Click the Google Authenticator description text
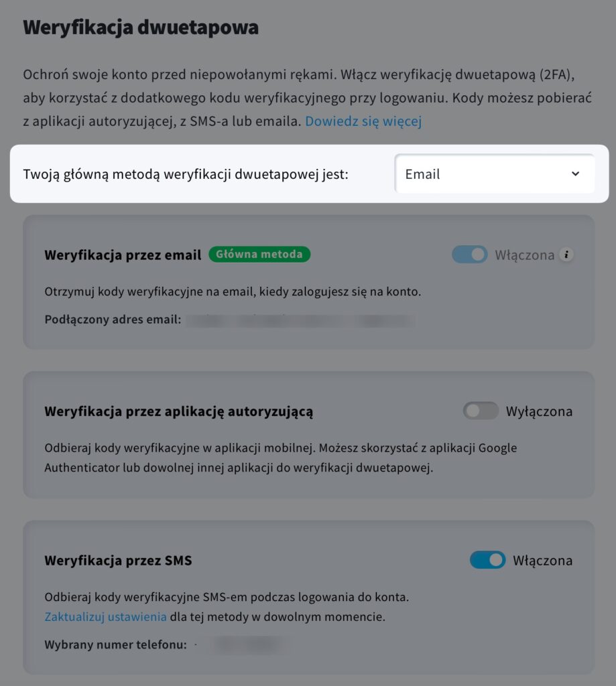 point(281,458)
